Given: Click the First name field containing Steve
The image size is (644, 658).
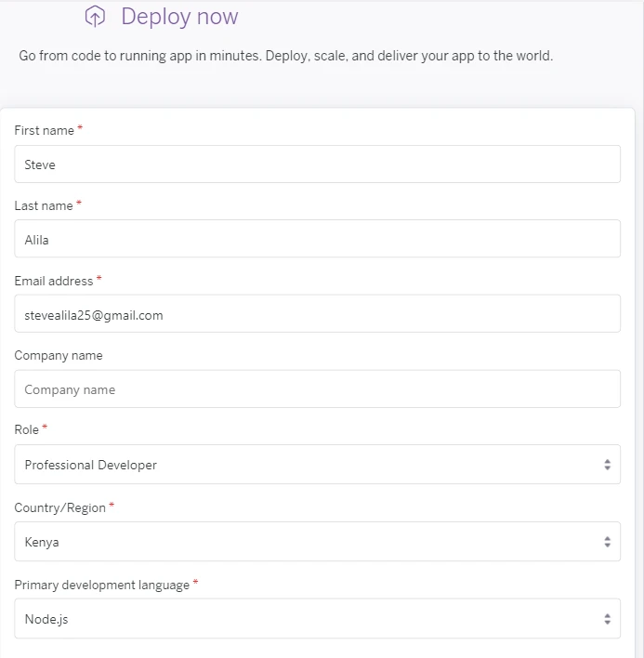Looking at the screenshot, I should pos(317,164).
